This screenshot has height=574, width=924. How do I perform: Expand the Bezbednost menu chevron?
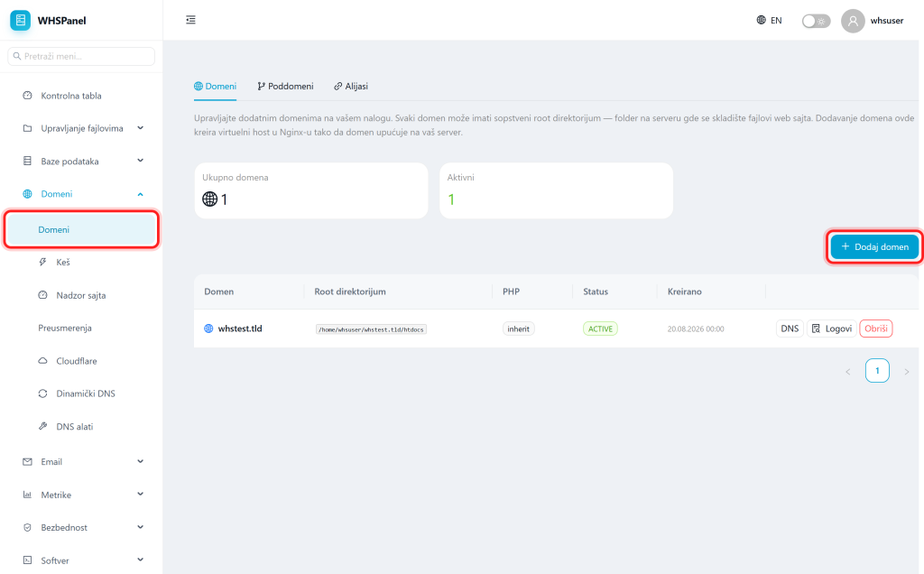tap(140, 527)
